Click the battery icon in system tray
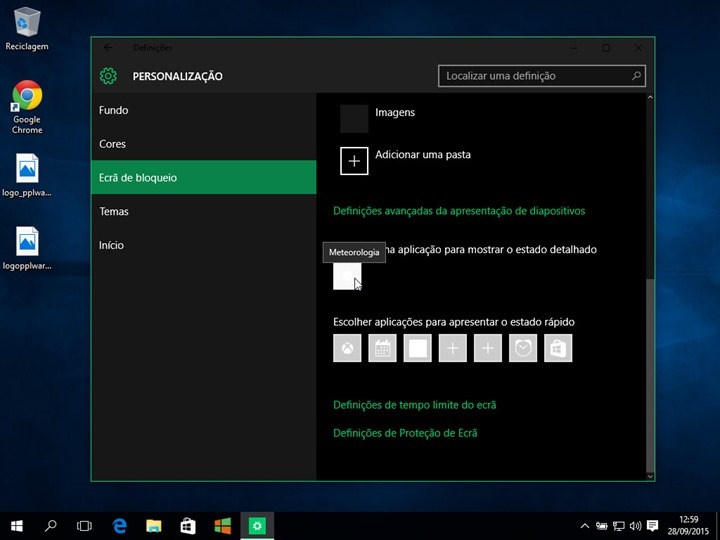 [x=602, y=526]
